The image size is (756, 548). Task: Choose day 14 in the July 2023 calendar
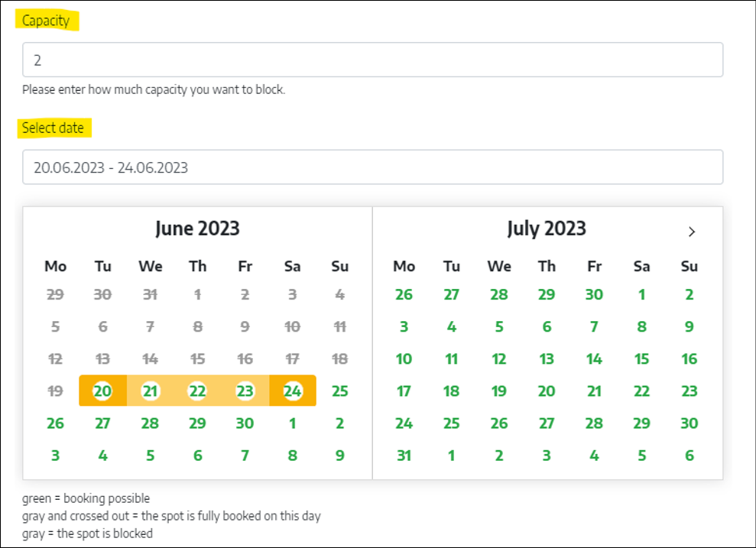594,359
